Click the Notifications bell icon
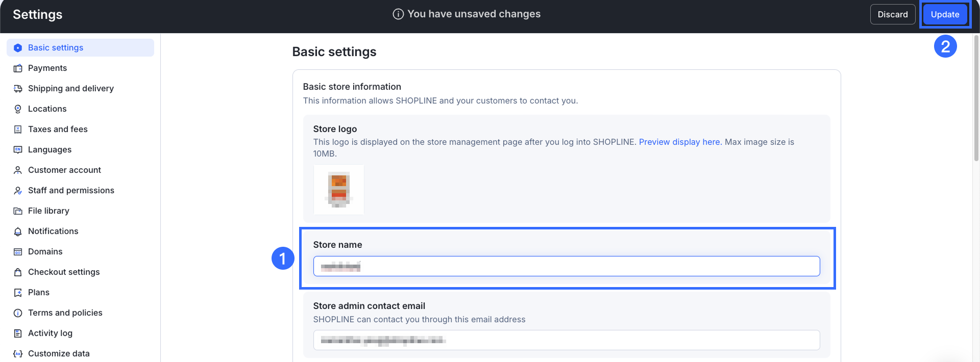This screenshot has width=980, height=362. 18,231
